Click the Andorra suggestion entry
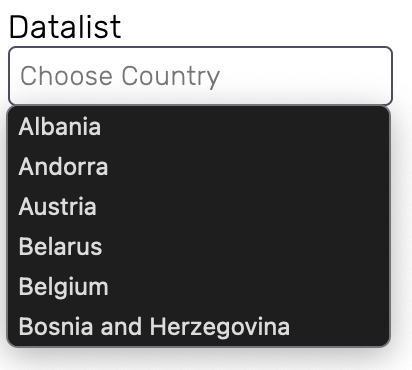Viewport: 412px width, 370px height. [x=198, y=167]
